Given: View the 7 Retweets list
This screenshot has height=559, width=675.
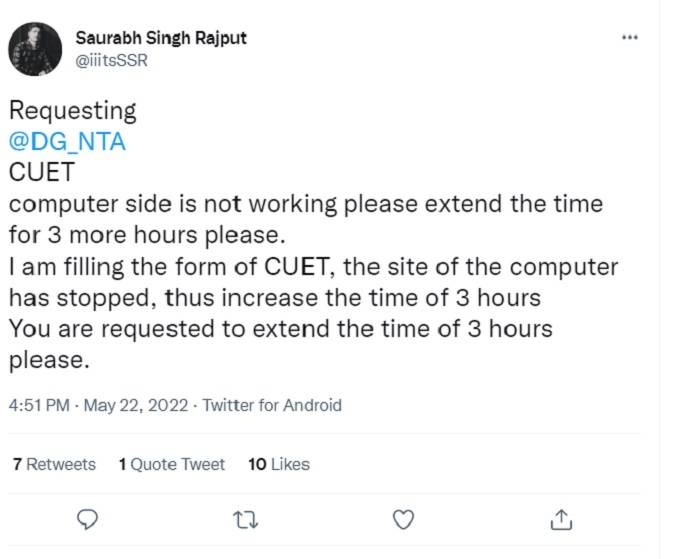Looking at the screenshot, I should (x=54, y=464).
